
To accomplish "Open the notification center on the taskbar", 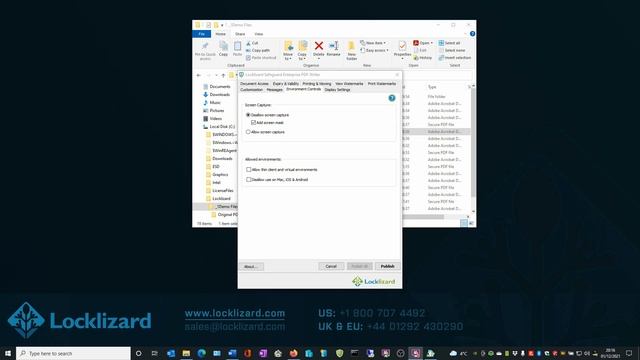I will coord(629,353).
